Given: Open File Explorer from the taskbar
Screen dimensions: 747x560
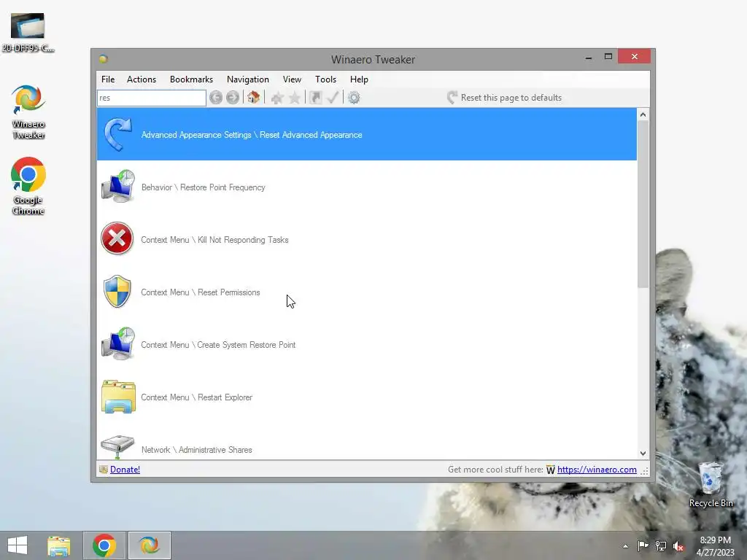Looking at the screenshot, I should (59, 545).
